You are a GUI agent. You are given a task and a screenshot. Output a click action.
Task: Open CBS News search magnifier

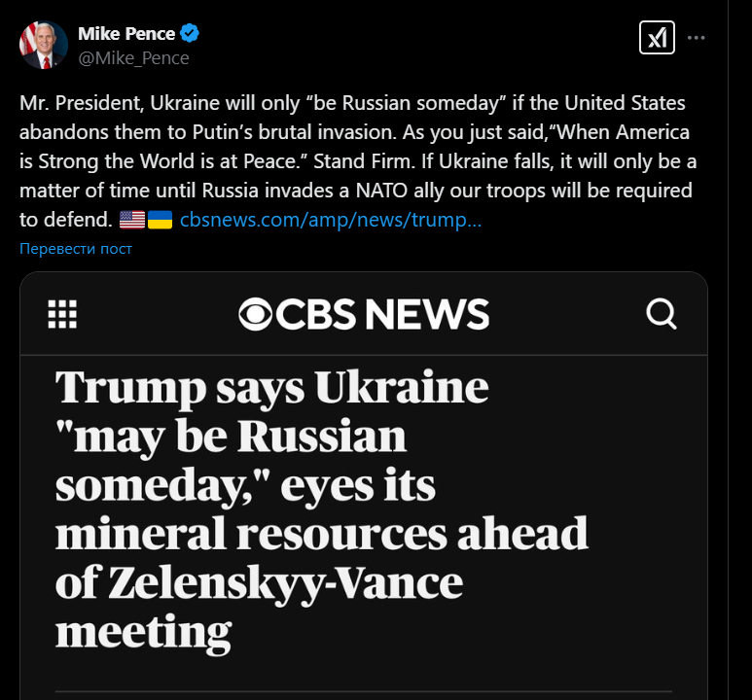tap(662, 314)
